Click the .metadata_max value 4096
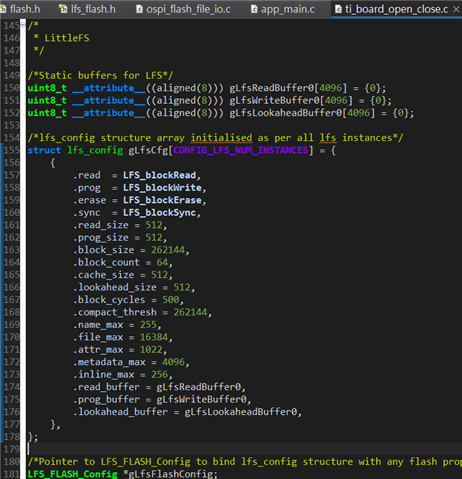Image resolution: width=462 pixels, height=479 pixels. coord(173,362)
